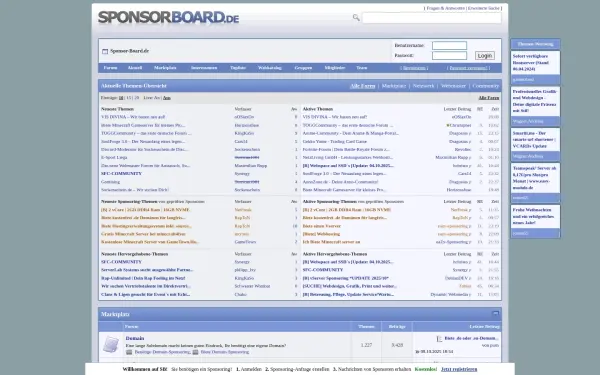Open newest topic 'E-Sport Liega'
Screen dimensions: 600x375
(x=114, y=158)
